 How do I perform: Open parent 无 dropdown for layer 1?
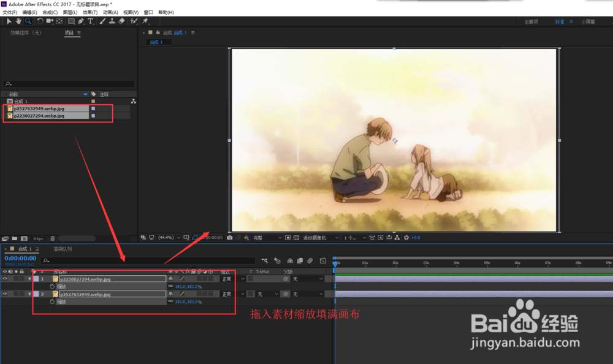tap(308, 279)
